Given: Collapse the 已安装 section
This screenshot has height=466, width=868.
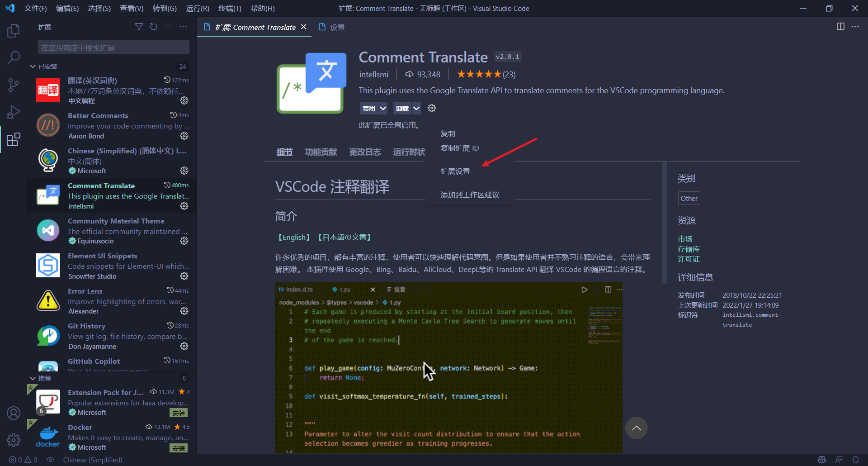Looking at the screenshot, I should coord(33,67).
